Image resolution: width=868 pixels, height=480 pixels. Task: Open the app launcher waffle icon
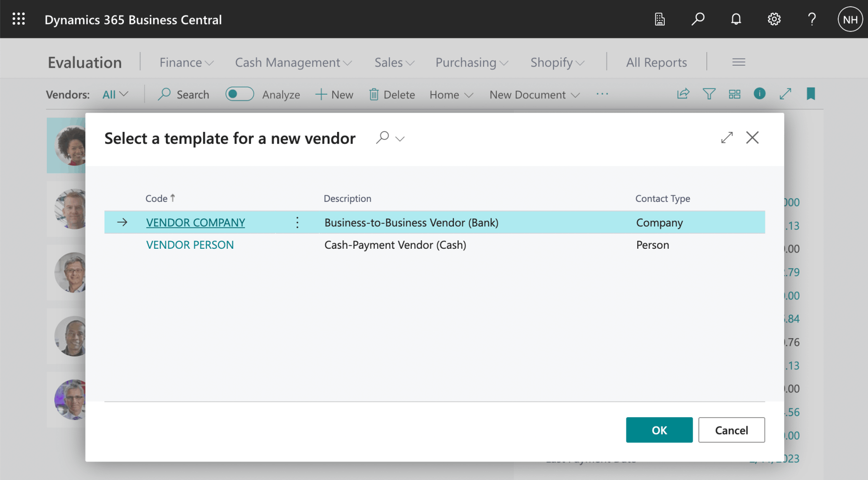18,19
